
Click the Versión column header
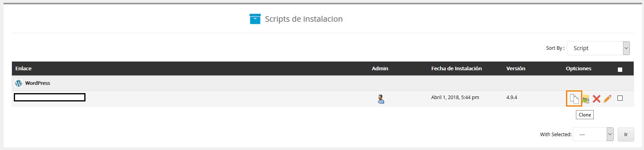(516, 68)
